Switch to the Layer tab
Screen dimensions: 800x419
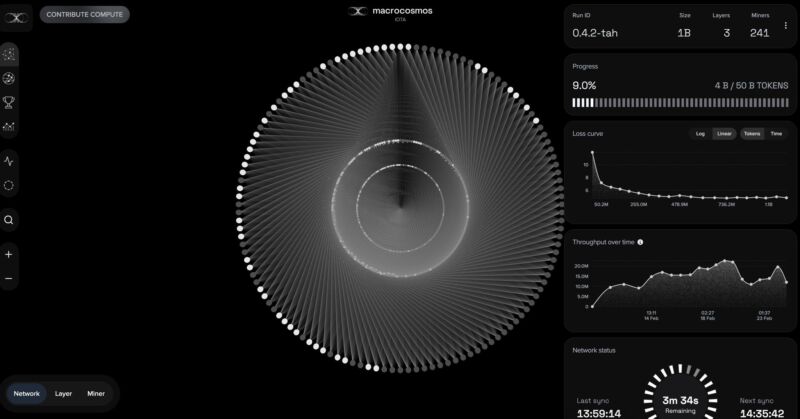click(63, 394)
